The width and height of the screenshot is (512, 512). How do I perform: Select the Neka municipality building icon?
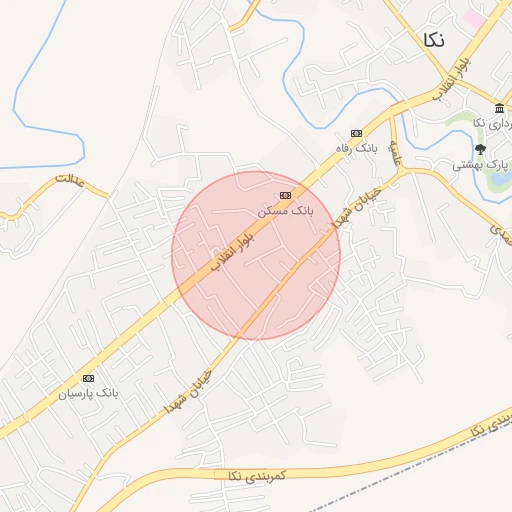coord(499,108)
